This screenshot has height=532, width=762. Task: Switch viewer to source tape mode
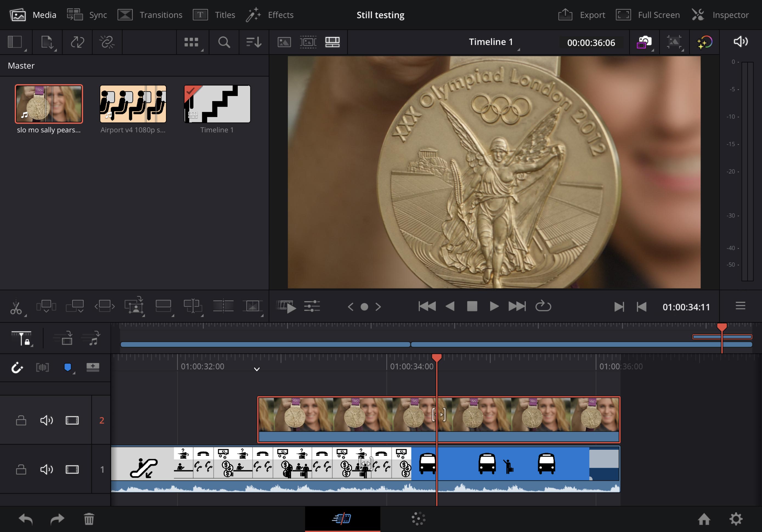308,42
